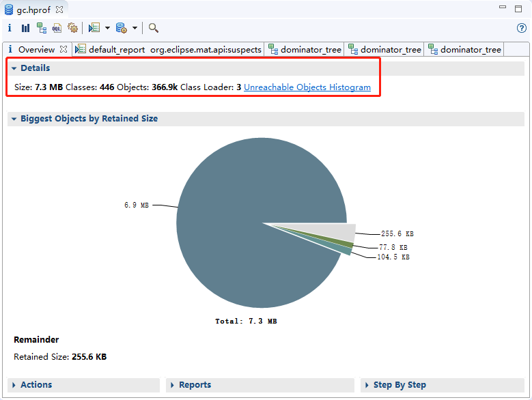Switch to the default_report suspects tab
Viewport: 532px width, 400px height.
[169, 50]
